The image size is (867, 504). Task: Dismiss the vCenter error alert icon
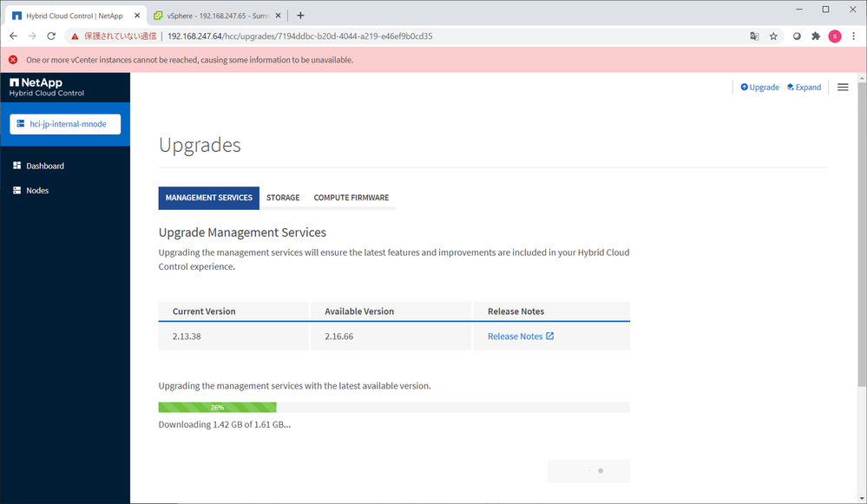13,60
